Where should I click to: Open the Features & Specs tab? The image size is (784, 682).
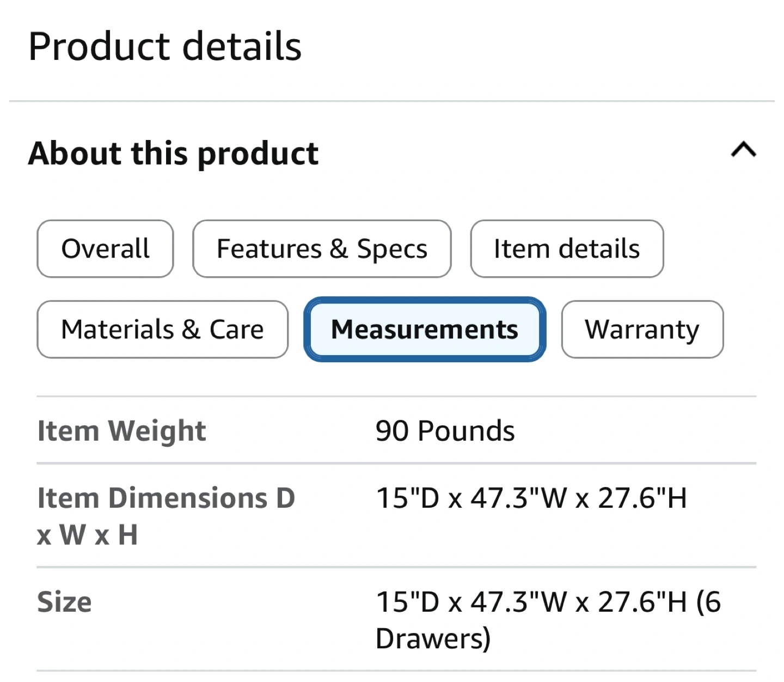coord(322,249)
